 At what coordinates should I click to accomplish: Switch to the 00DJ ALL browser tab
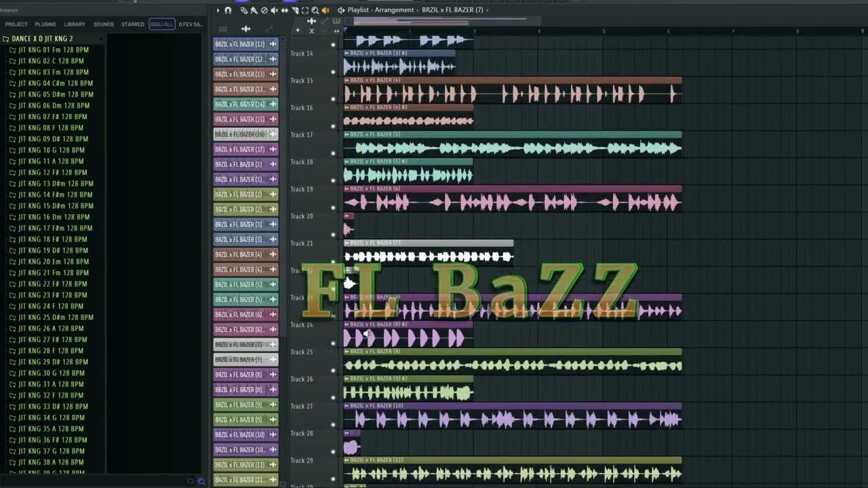(x=161, y=24)
